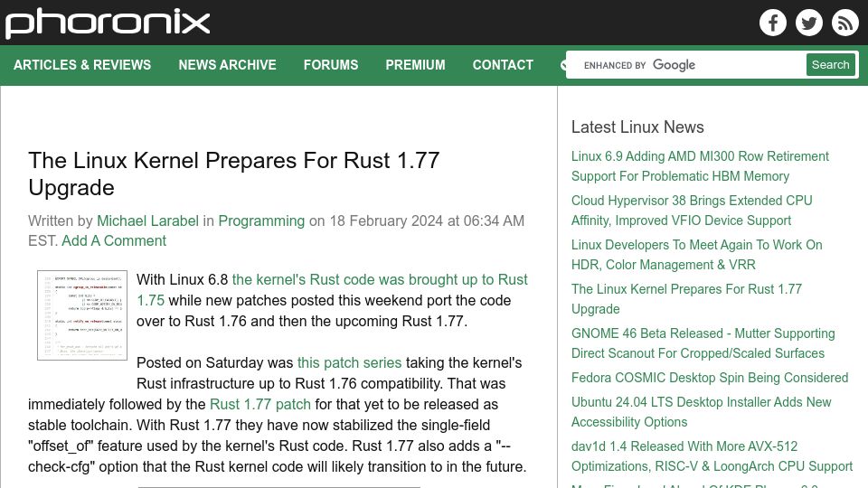Open Fedora COSMIC Desktop Spin news link
868x488 pixels.
(x=710, y=378)
